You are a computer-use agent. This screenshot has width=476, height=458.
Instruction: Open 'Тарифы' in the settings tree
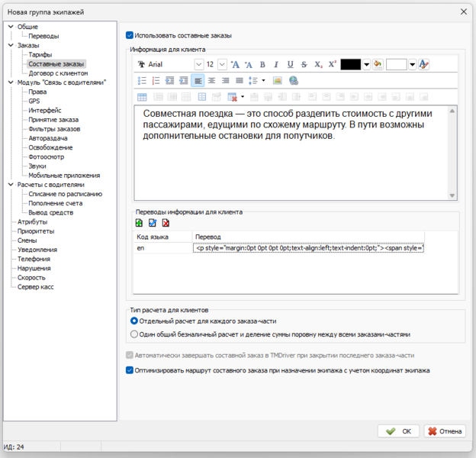(x=40, y=55)
